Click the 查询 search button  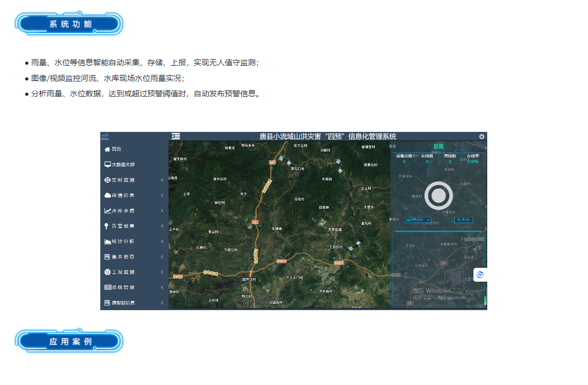pyautogui.click(x=463, y=219)
